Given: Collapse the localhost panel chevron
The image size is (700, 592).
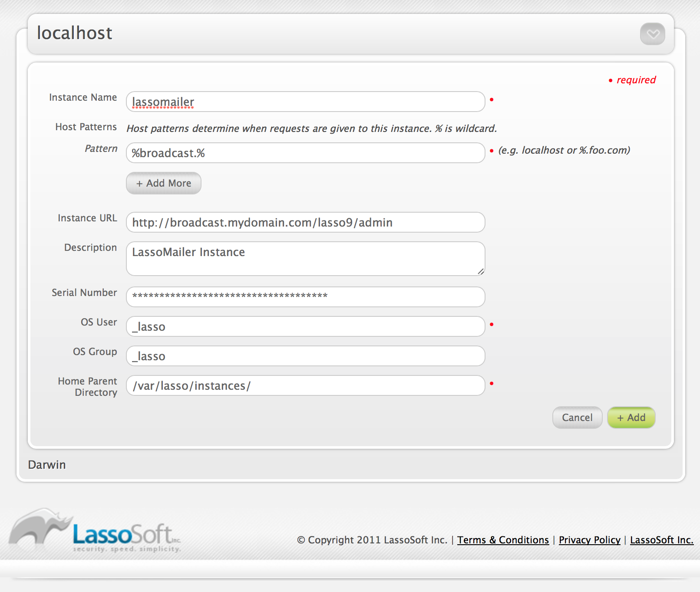Looking at the screenshot, I should tap(652, 34).
